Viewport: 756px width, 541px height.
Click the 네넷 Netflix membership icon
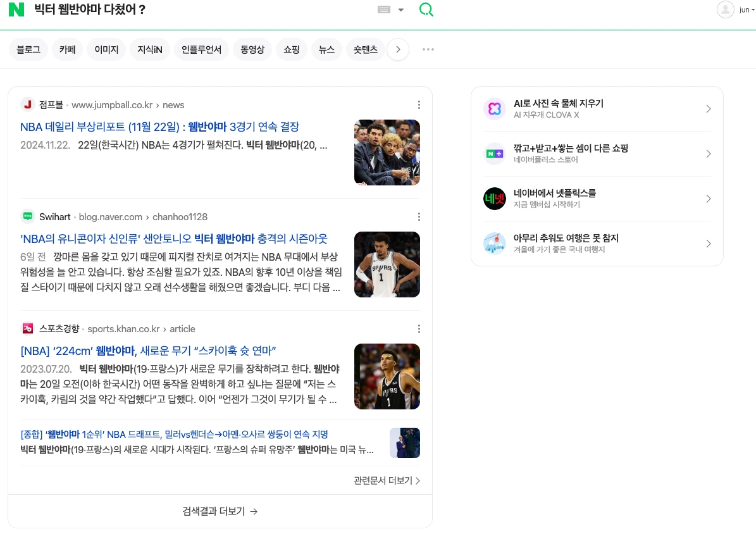coord(495,199)
